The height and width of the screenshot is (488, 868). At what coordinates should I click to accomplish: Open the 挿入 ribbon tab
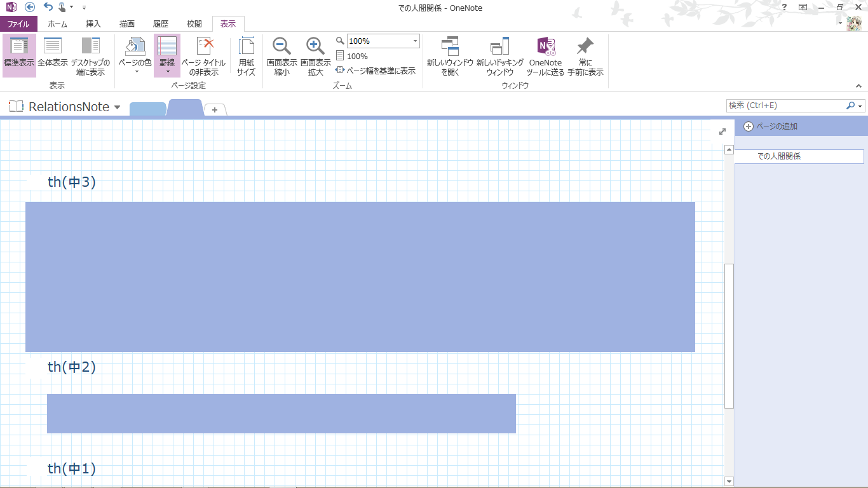pyautogui.click(x=93, y=24)
